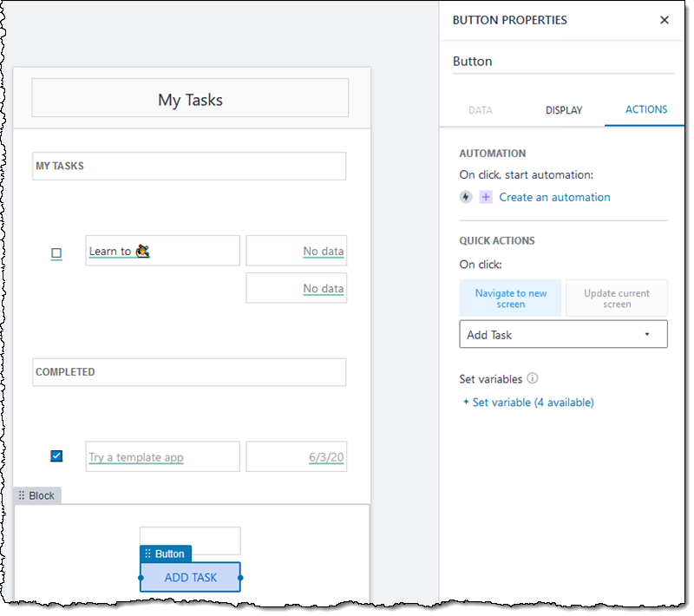Select Update current screen option

pyautogui.click(x=616, y=298)
